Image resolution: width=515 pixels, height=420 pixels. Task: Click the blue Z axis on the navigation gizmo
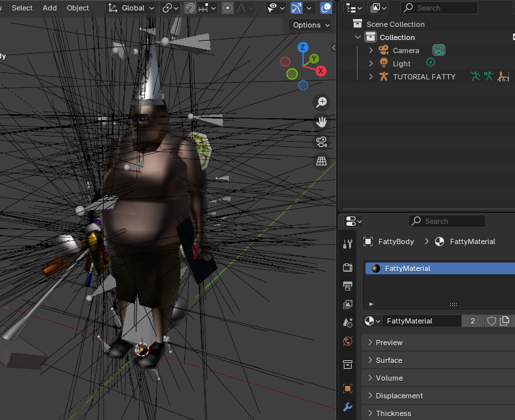coord(303,47)
